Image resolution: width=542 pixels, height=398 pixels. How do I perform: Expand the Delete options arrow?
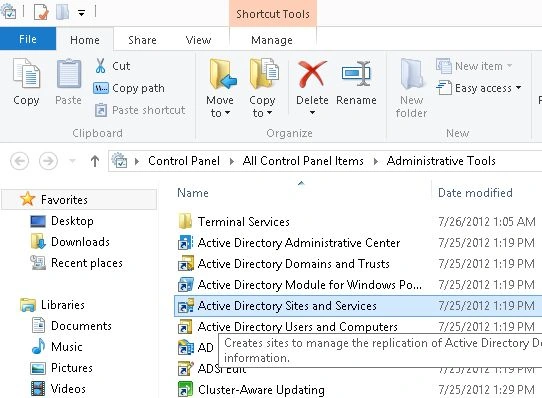coord(312,112)
